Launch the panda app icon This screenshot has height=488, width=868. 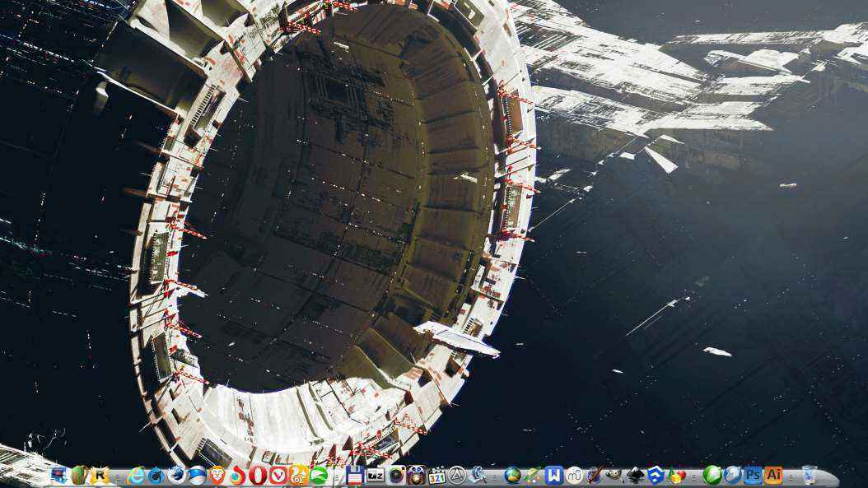point(416,476)
